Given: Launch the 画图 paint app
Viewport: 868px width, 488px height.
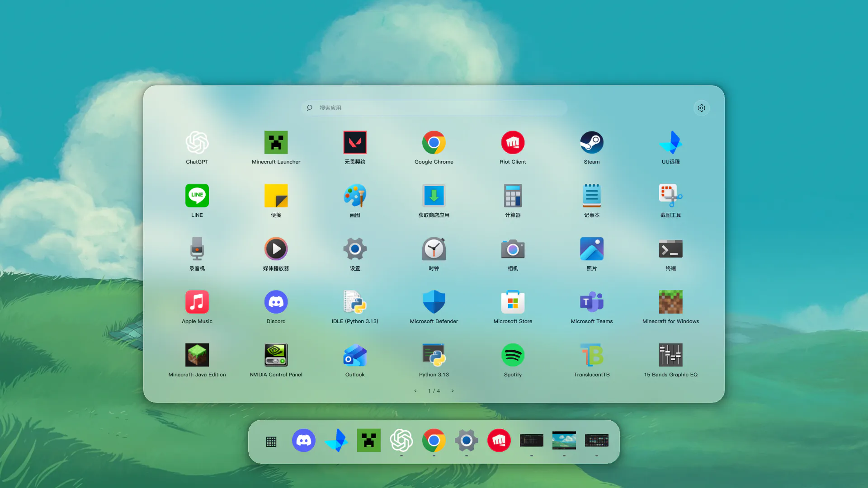Looking at the screenshot, I should 355,196.
